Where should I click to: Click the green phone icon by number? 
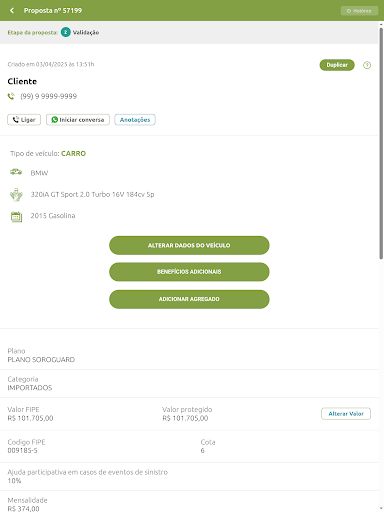pyautogui.click(x=11, y=96)
